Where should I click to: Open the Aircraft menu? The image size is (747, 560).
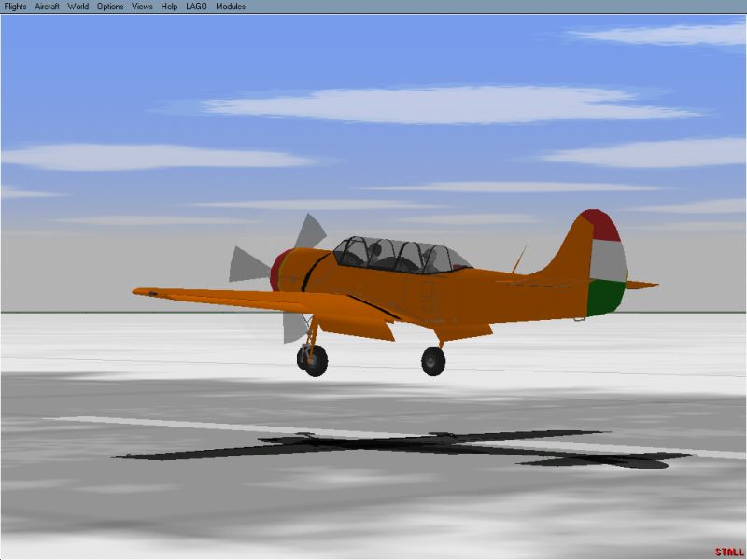[x=47, y=7]
